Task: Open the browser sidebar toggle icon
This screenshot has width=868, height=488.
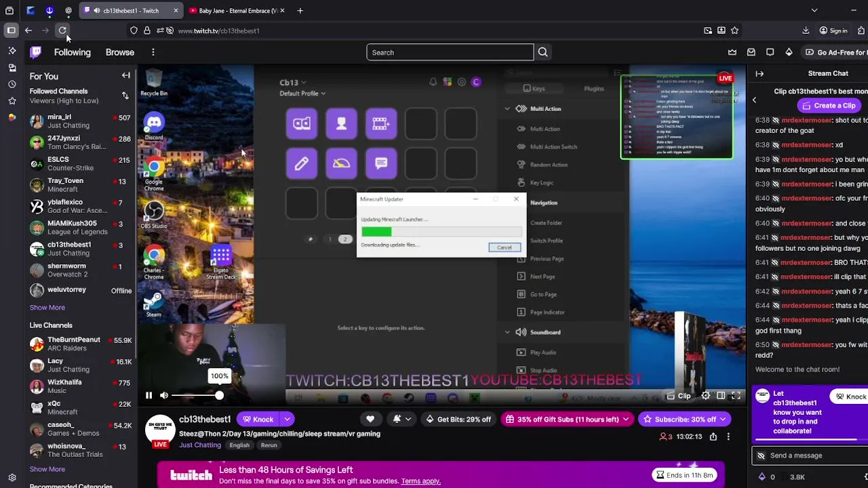Action: 12,30
